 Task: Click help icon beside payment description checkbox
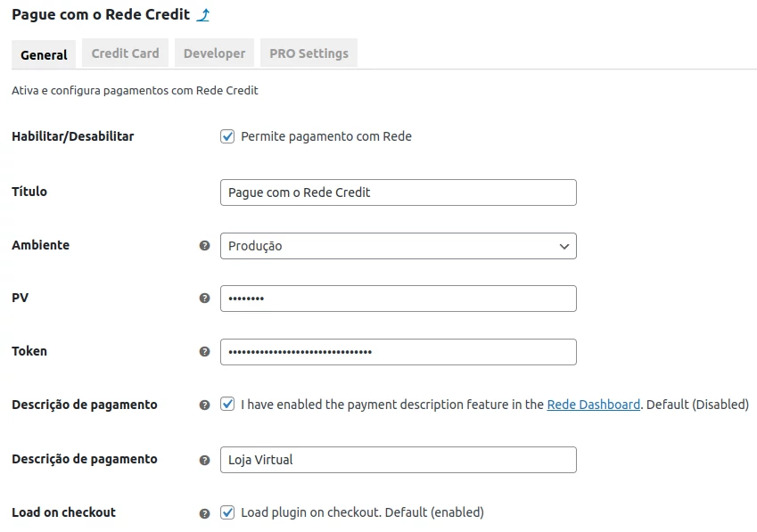pyautogui.click(x=204, y=405)
